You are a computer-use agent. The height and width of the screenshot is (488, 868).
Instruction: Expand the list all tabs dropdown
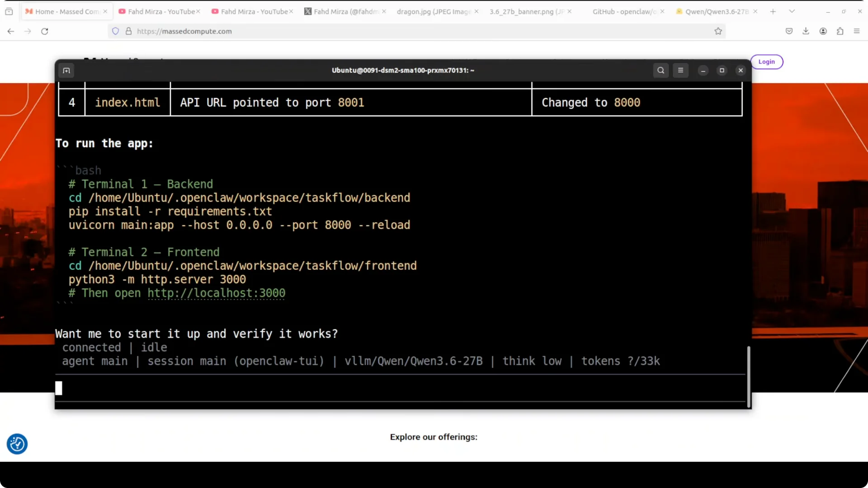[792, 12]
